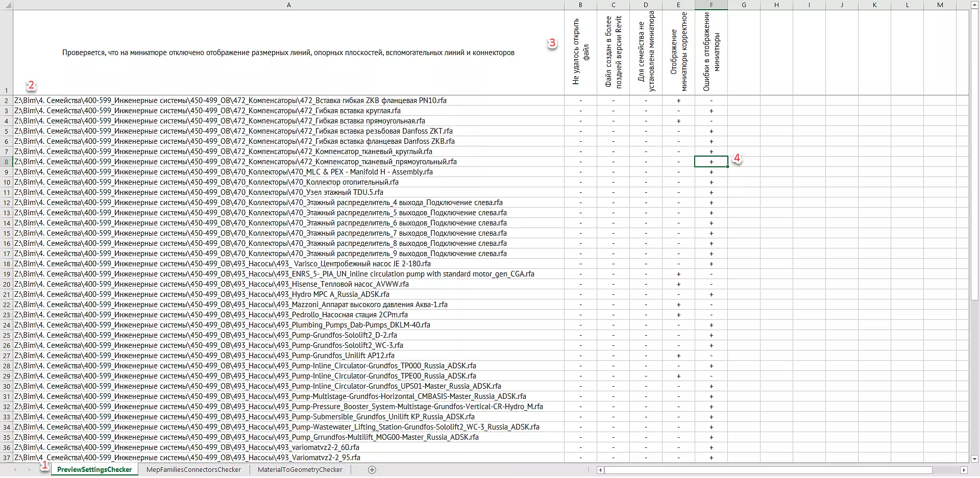Switch to the MepFamiliesConnectorsChecker sheet tab
Screen dimensions: 980x478
(193, 470)
